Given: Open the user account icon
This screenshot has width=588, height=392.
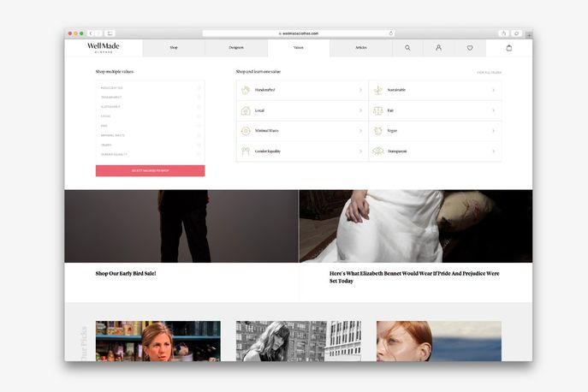Looking at the screenshot, I should [x=438, y=48].
